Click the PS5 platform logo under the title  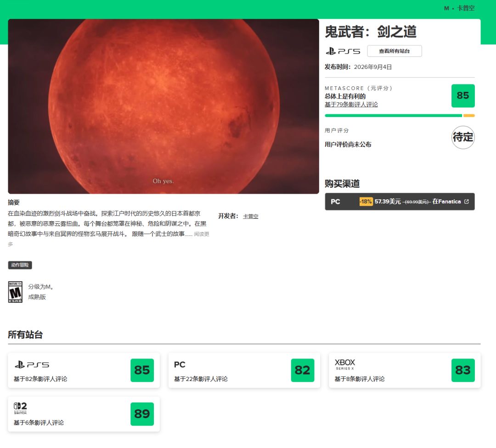click(343, 51)
